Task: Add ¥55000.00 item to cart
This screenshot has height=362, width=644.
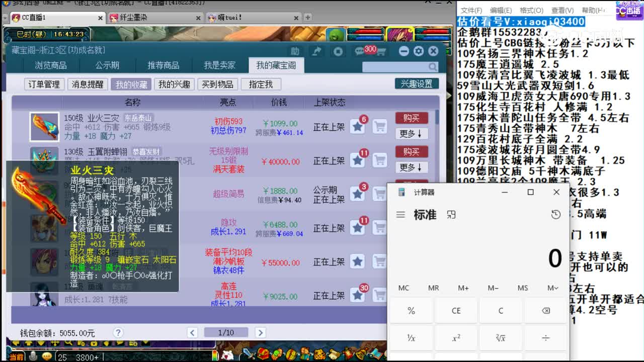Action: coord(380,261)
